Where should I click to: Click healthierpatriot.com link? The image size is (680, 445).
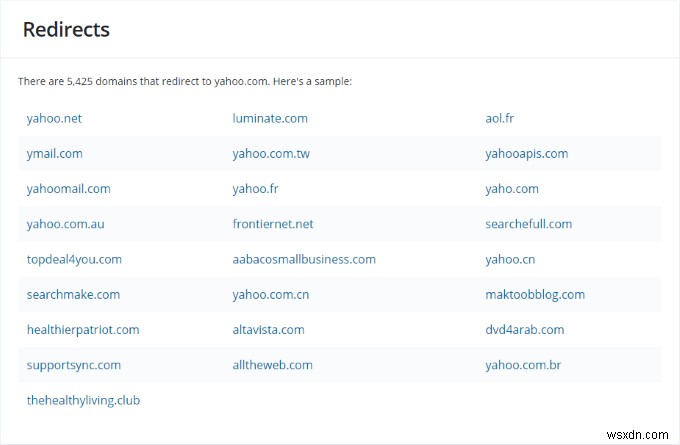pyautogui.click(x=83, y=329)
